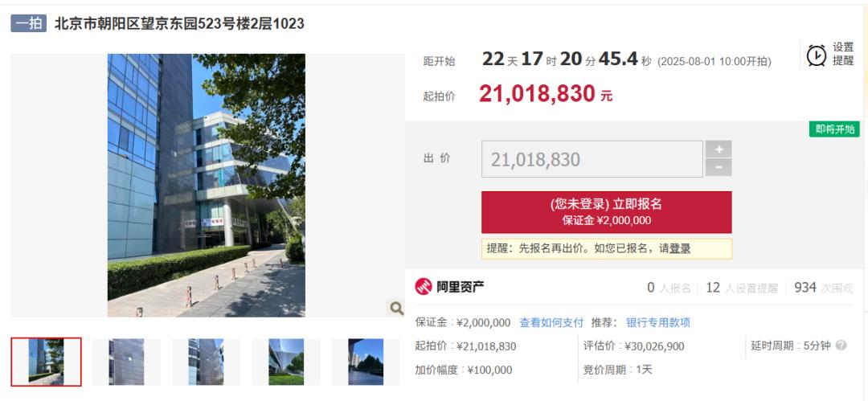Click the help icon beside 延时周期
The height and width of the screenshot is (401, 868).
(841, 346)
